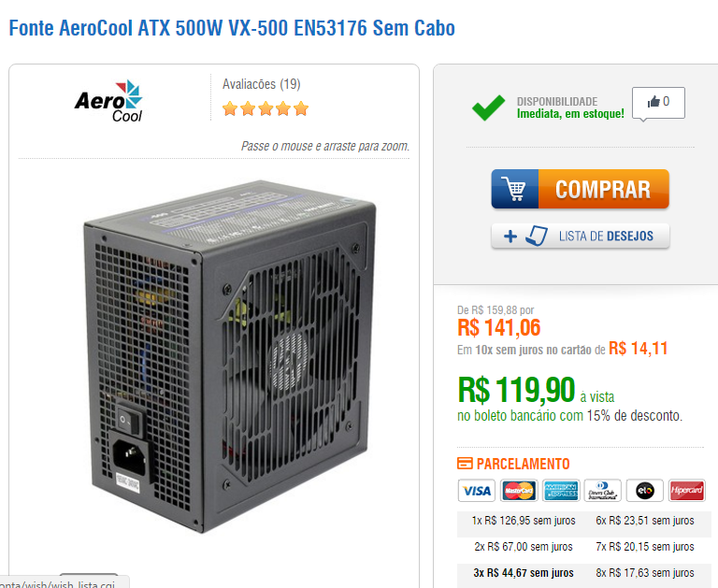Open the Fonte AeroCool VX-500 product title
The image size is (718, 588).
click(232, 28)
